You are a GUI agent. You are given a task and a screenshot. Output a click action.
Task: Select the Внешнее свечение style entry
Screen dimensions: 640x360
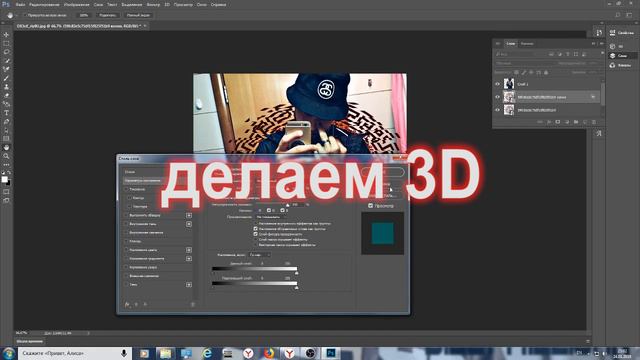144,276
